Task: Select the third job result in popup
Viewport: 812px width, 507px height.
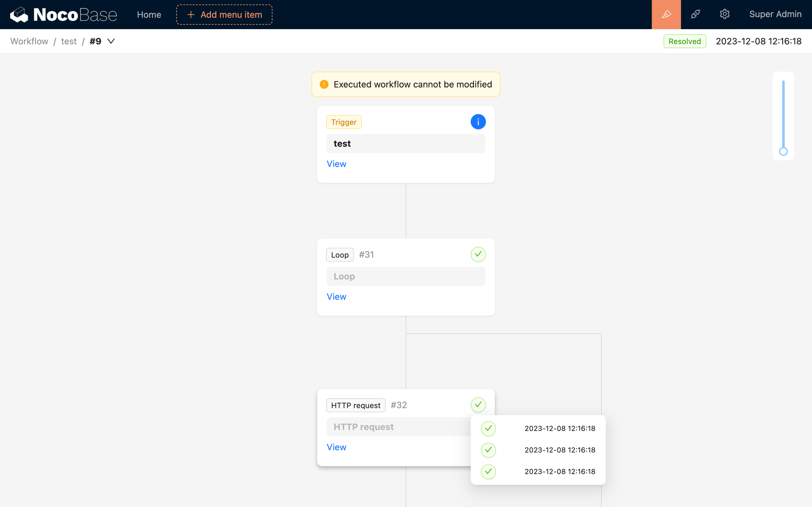Action: [x=538, y=472]
